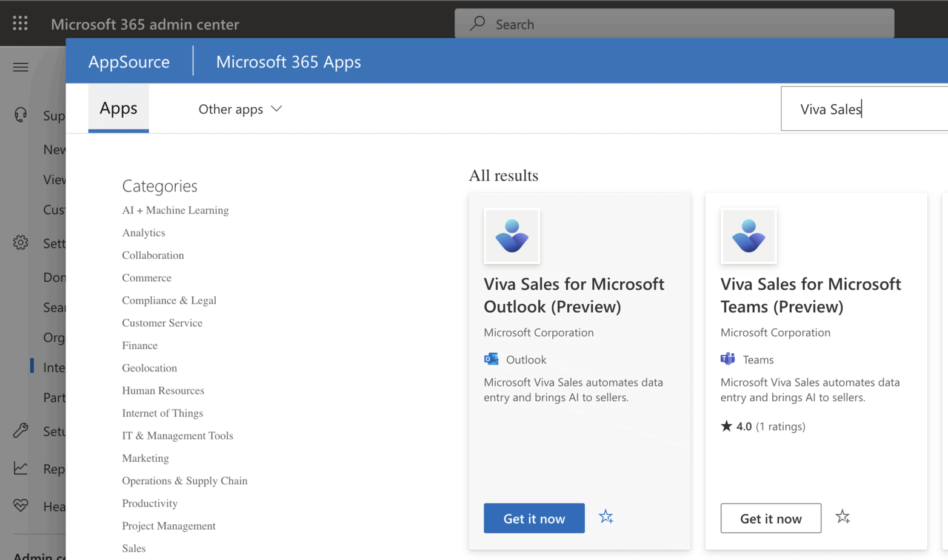Select the Geolocation category
The image size is (948, 560).
click(x=150, y=368)
